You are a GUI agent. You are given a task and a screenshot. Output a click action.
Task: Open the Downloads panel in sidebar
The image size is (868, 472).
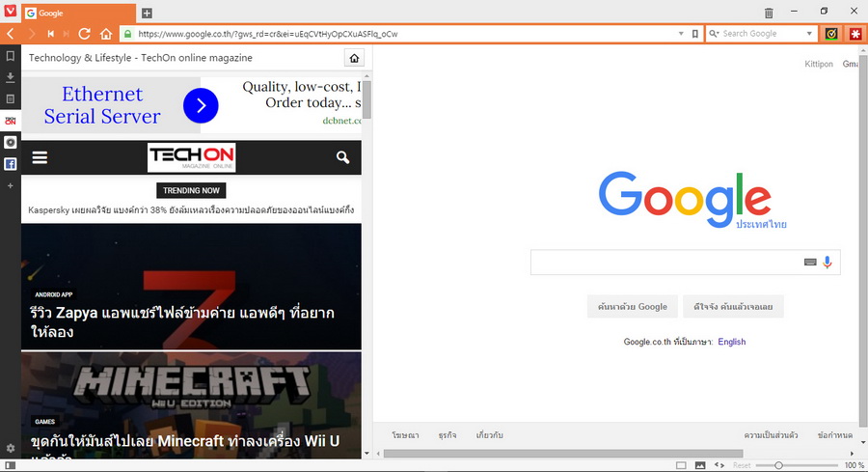pyautogui.click(x=10, y=77)
